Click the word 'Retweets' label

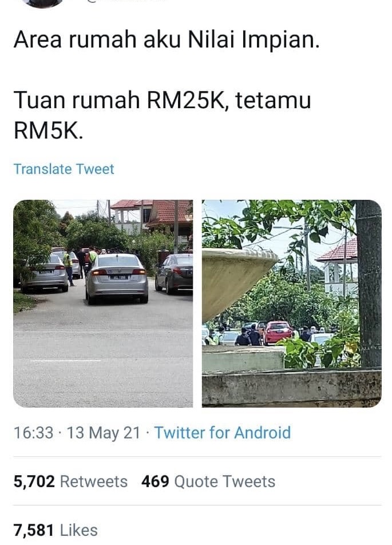coord(94,481)
